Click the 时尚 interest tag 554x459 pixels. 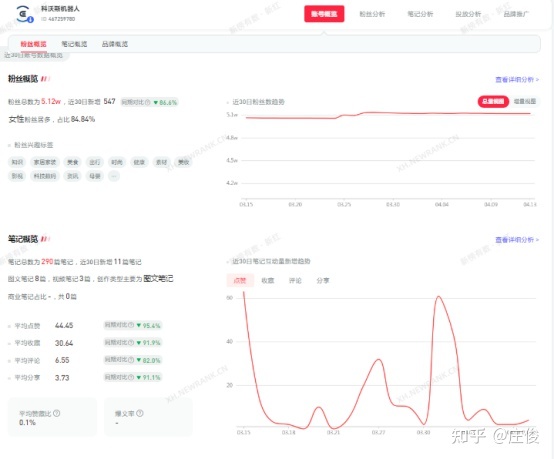tap(117, 162)
